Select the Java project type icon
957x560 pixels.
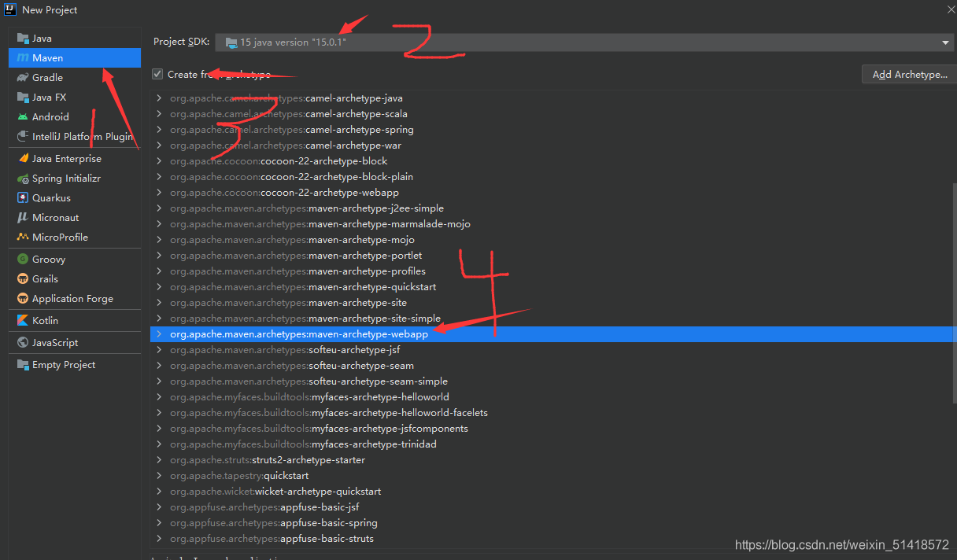[22, 38]
